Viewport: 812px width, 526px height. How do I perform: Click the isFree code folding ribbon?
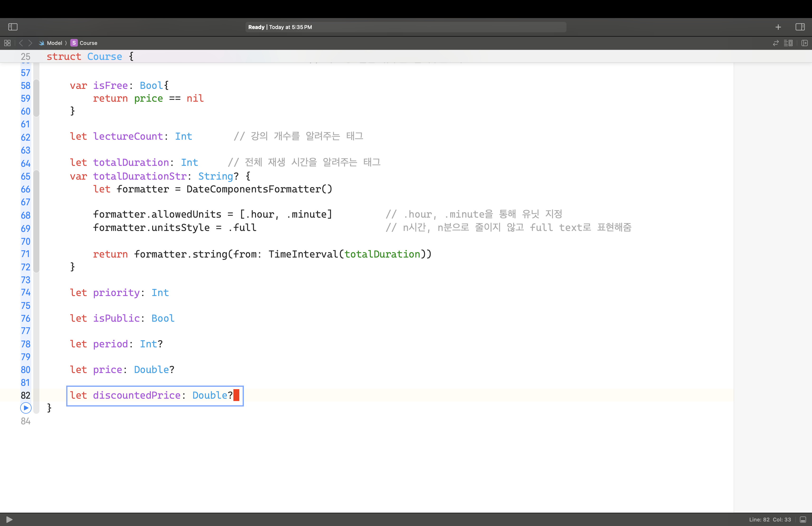[x=36, y=98]
